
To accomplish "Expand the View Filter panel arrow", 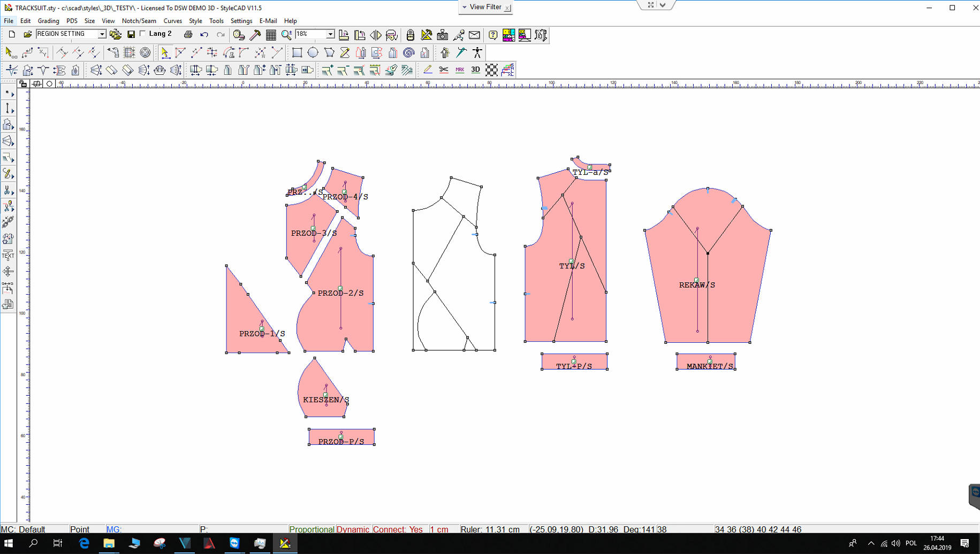I will point(465,7).
